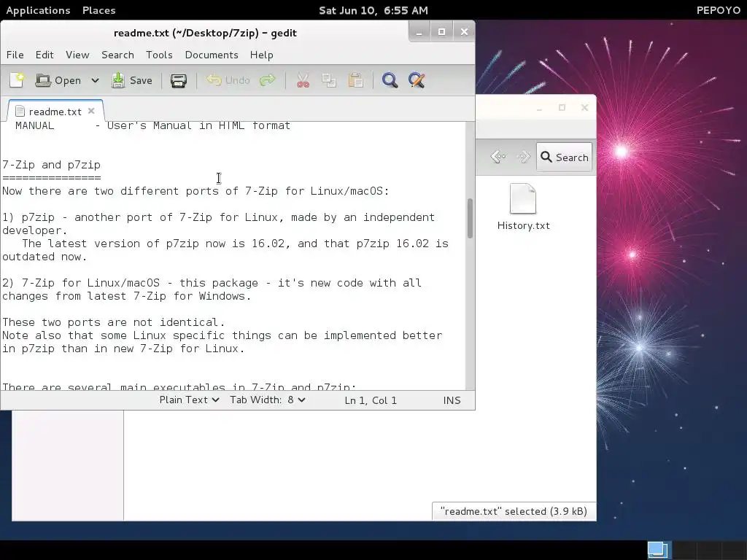Open the Search menu in gedit
747x560 pixels.
(x=117, y=55)
